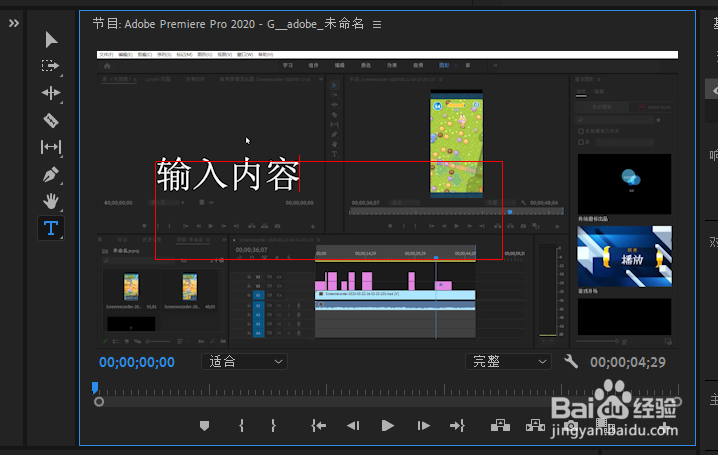Expand the collapsed panel with double chevron
718x455 pixels.
click(x=14, y=23)
